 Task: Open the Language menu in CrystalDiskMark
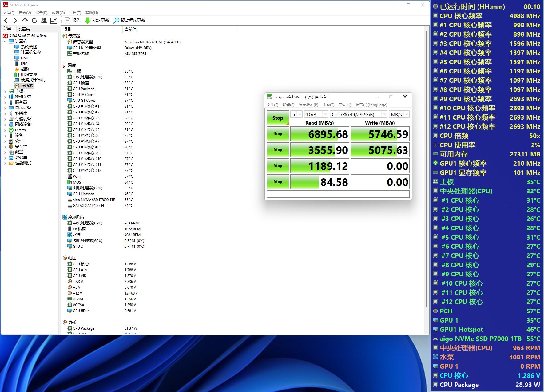point(371,105)
